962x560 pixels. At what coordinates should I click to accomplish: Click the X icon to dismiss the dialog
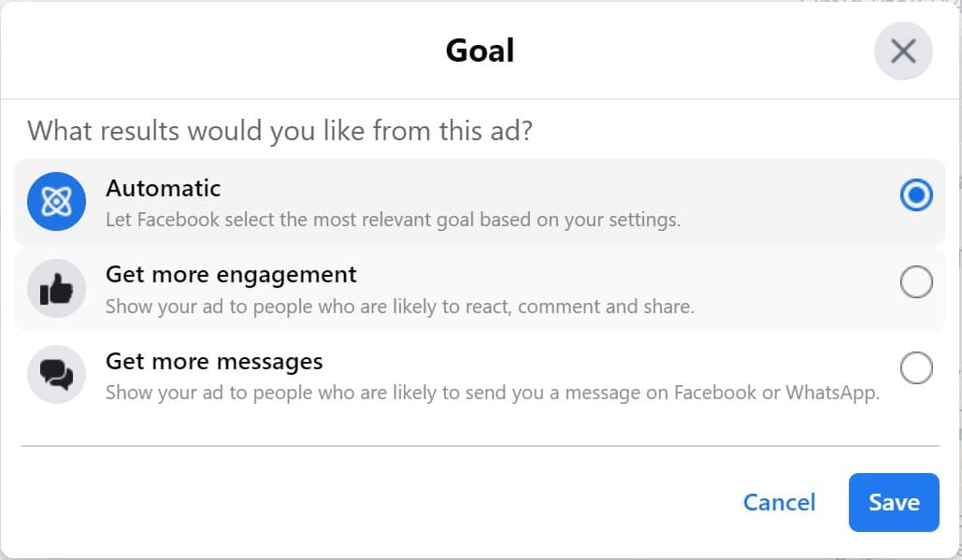[x=902, y=51]
